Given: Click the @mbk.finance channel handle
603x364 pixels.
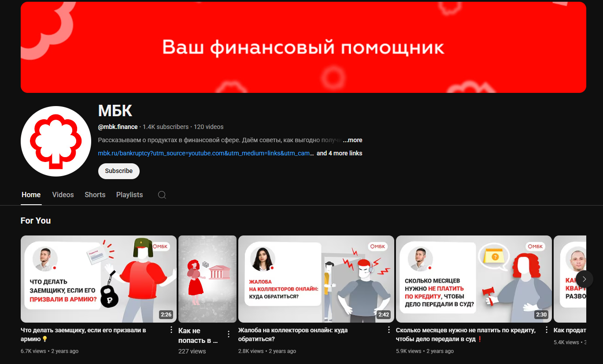Looking at the screenshot, I should tap(118, 126).
